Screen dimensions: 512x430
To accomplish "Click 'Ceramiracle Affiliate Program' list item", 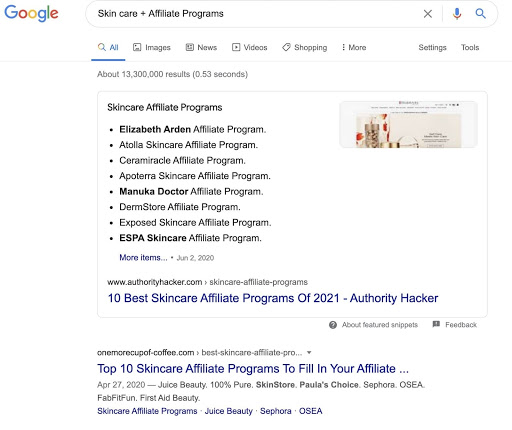I will (182, 160).
